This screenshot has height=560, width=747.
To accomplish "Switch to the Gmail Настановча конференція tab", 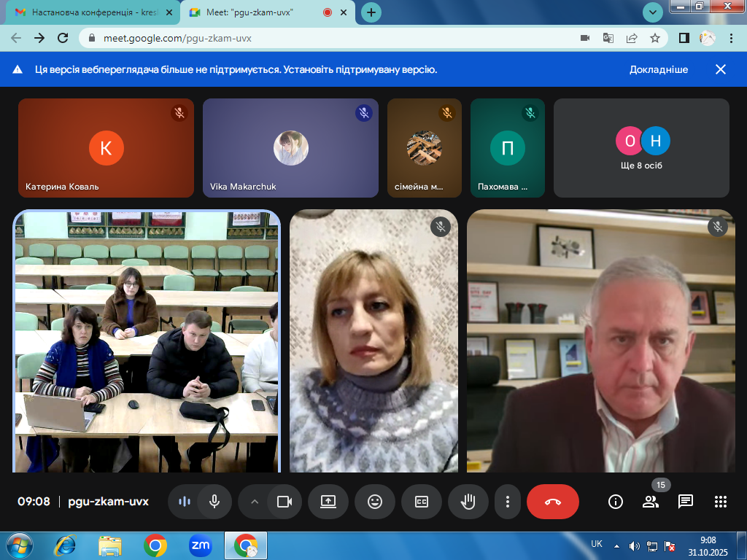I will (91, 12).
